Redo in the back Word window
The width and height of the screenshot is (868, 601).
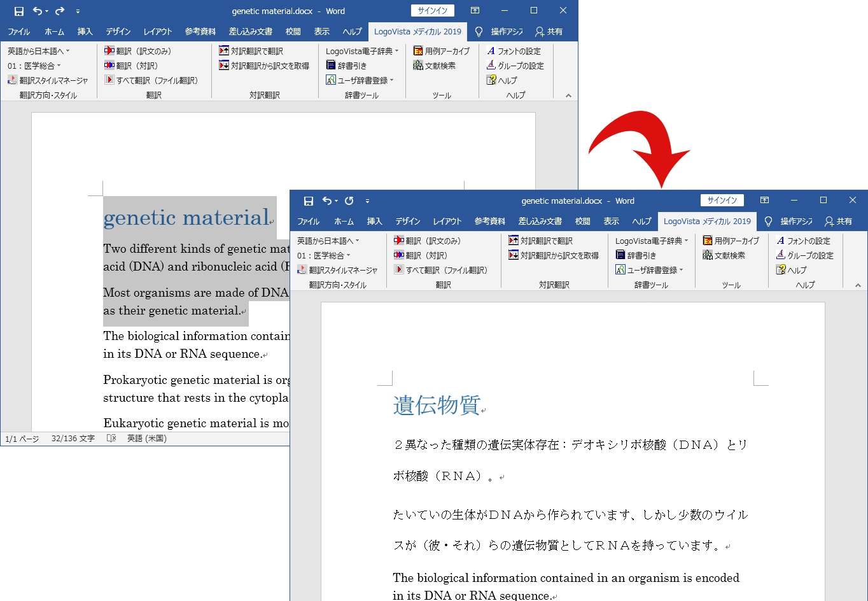click(60, 11)
